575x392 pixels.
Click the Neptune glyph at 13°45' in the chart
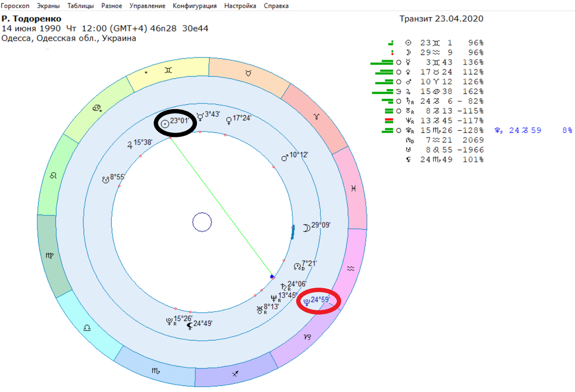coord(274,297)
